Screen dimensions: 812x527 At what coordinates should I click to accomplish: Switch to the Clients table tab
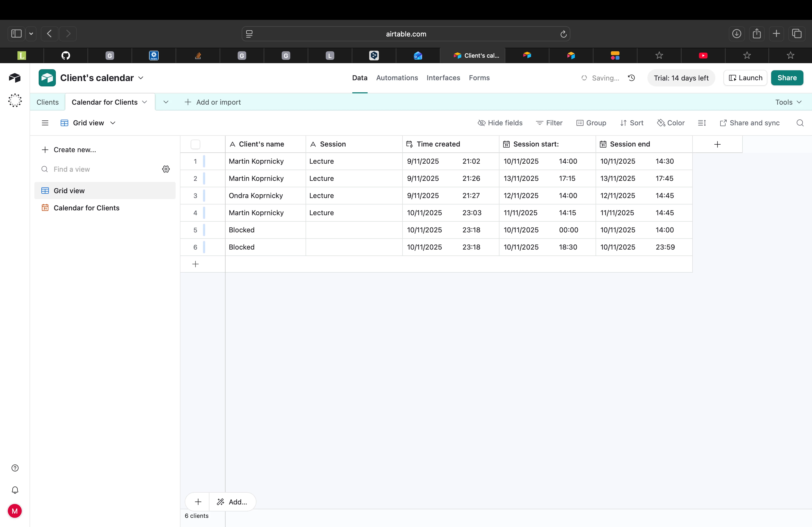pos(48,102)
